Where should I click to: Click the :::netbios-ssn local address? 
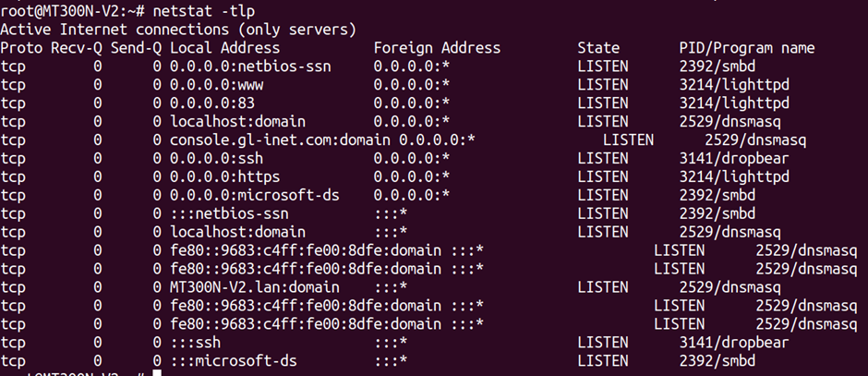229,213
